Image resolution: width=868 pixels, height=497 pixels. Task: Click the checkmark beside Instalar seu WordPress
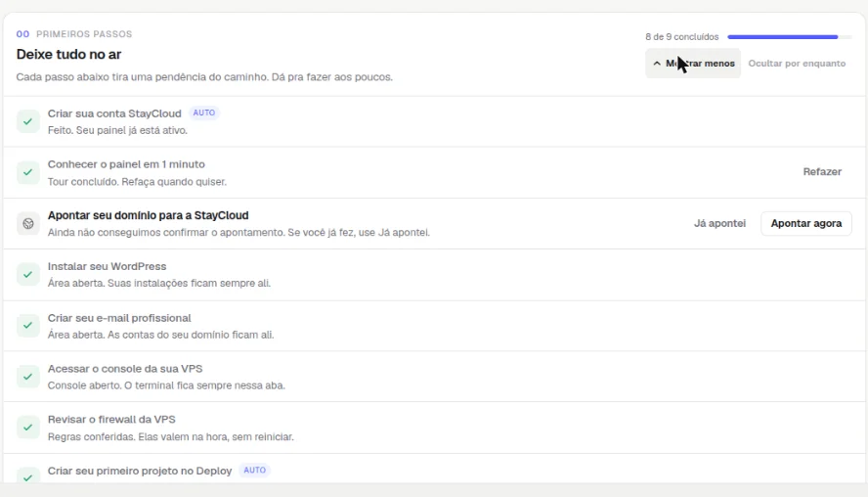(27, 274)
